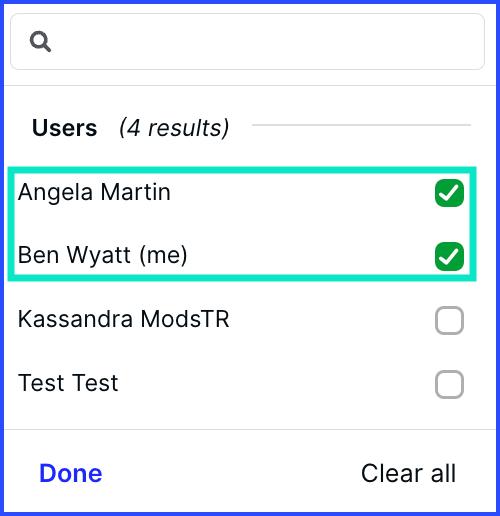500x516 pixels.
Task: Click Clear all to reset selections
Action: coord(408,473)
